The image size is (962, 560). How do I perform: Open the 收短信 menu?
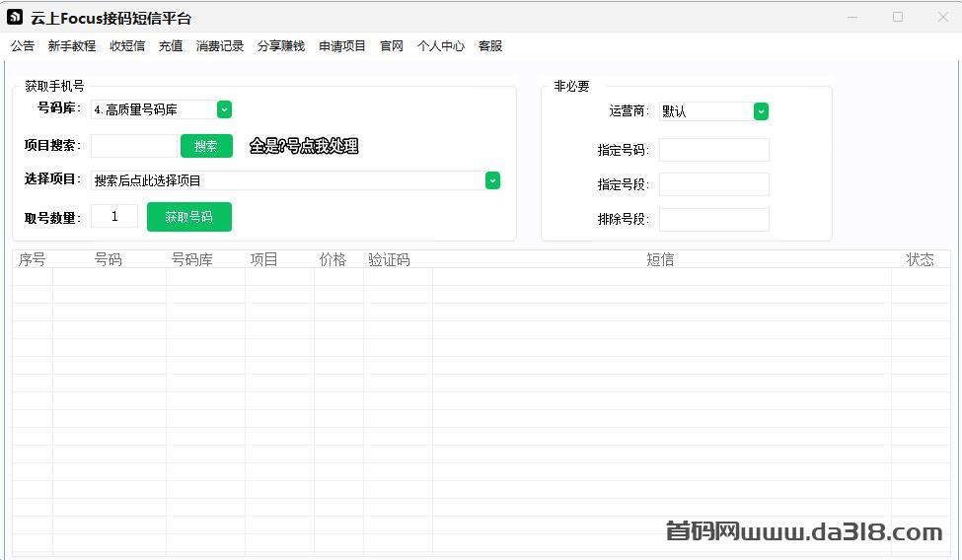coord(127,46)
